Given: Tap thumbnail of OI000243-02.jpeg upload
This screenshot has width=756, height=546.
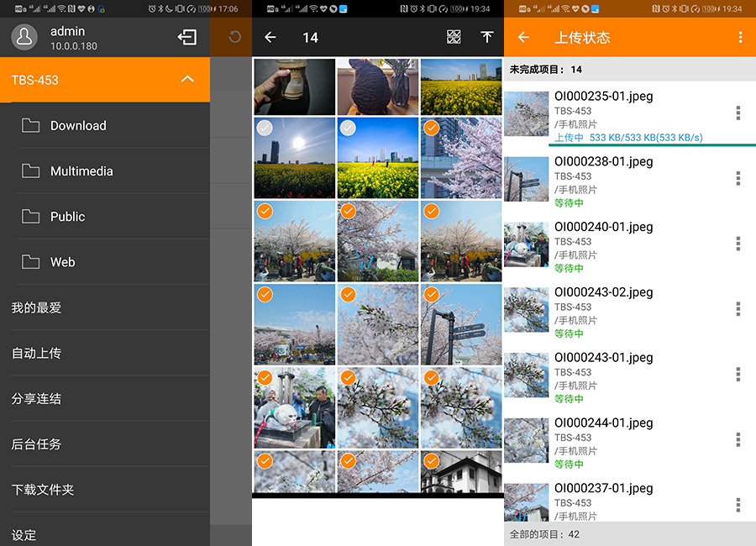Looking at the screenshot, I should pos(527,310).
